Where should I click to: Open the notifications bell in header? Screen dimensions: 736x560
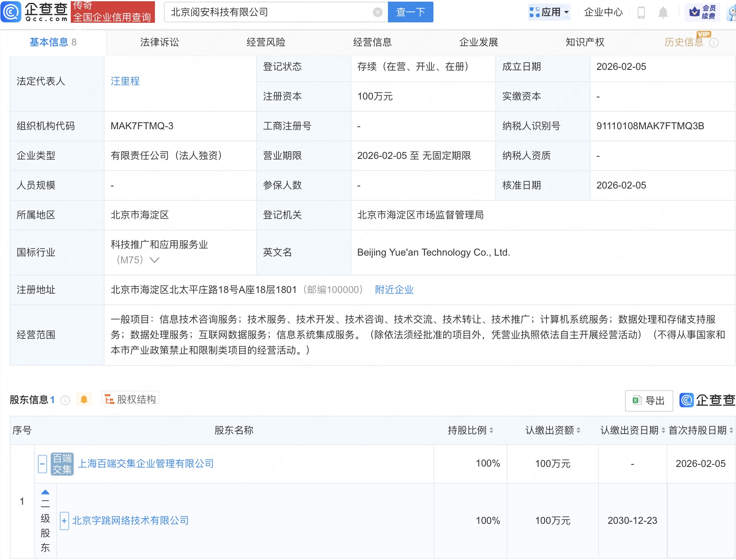point(663,13)
